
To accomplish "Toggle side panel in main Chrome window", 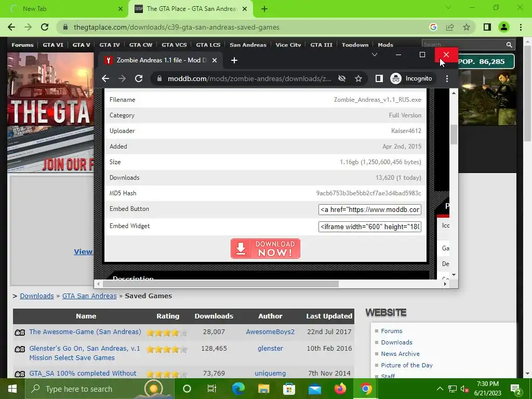I will coord(487,27).
